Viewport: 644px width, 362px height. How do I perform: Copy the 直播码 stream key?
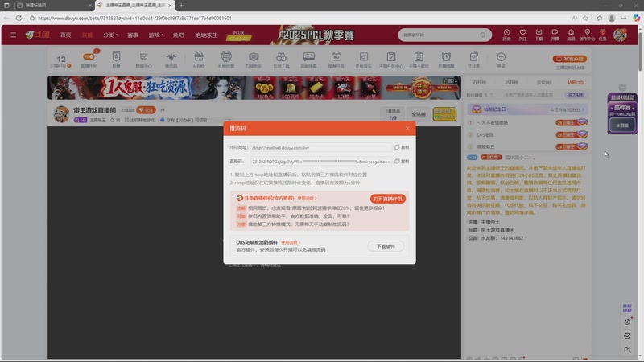402,162
